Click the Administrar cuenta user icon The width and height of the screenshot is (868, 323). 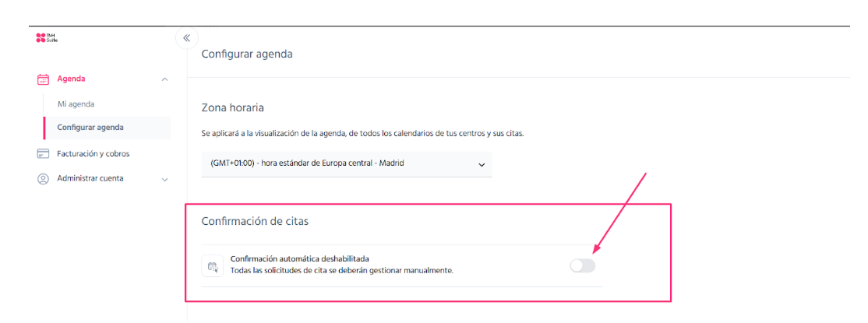coord(43,179)
